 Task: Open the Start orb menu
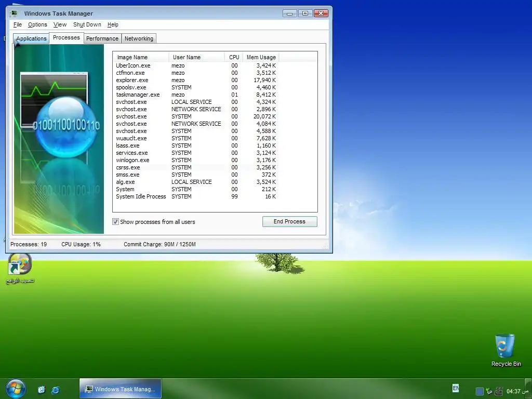click(15, 389)
